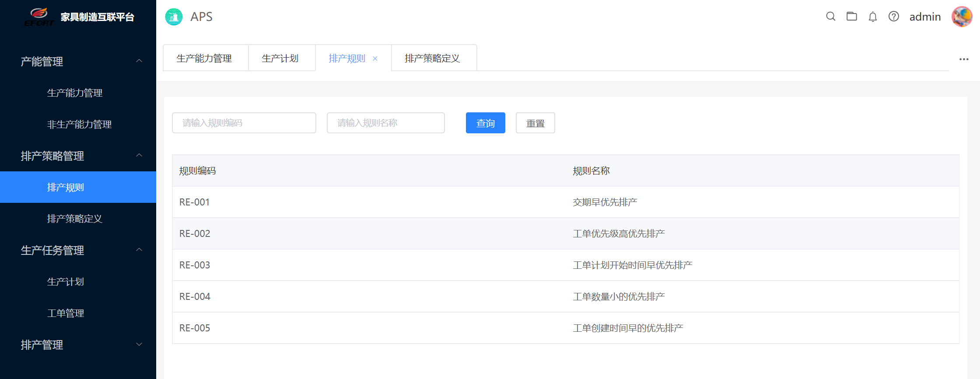
Task: Switch to the 排产策略定义 tab
Action: [x=432, y=58]
